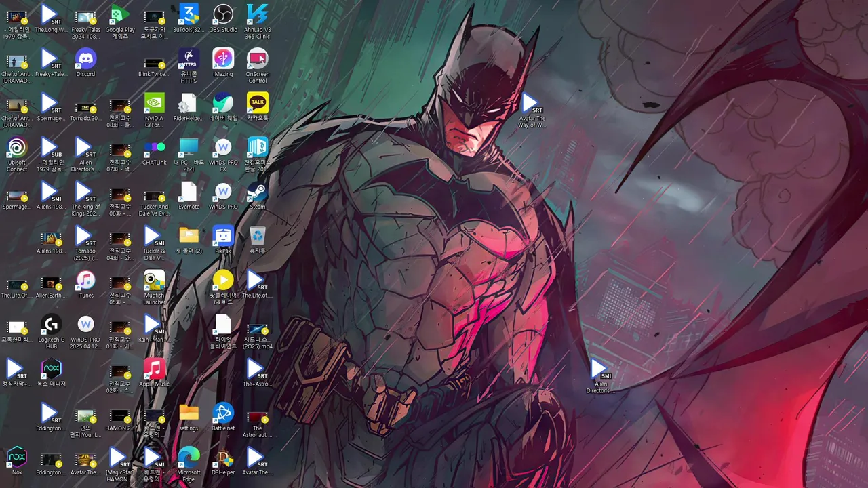Select the Logitech G HUB icon
Screen dimensions: 868x488
(x=52, y=332)
